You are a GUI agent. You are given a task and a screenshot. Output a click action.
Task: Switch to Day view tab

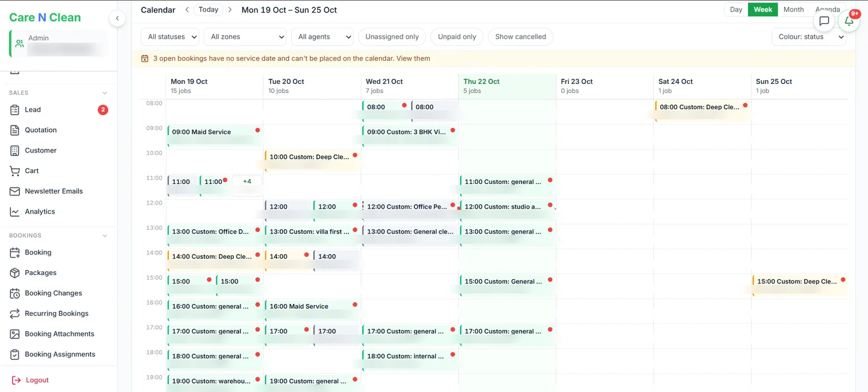click(736, 10)
